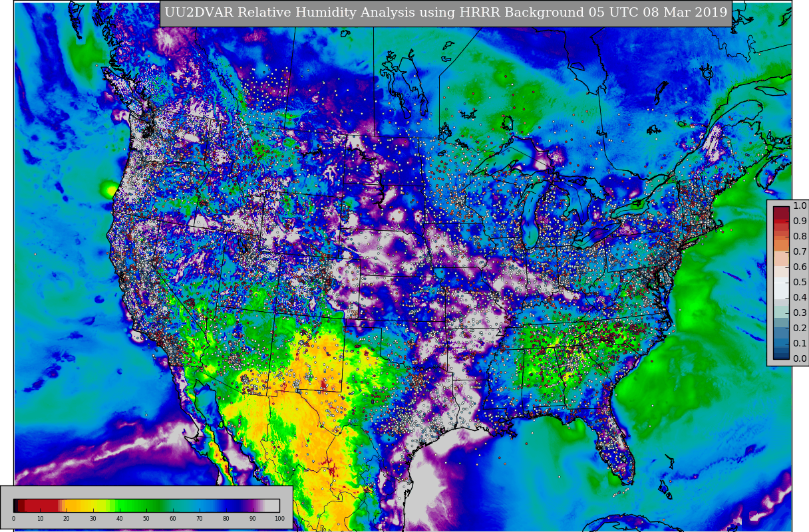809x532 pixels.
Task: Click the 0.3 label on right colorbar
Action: pos(800,313)
